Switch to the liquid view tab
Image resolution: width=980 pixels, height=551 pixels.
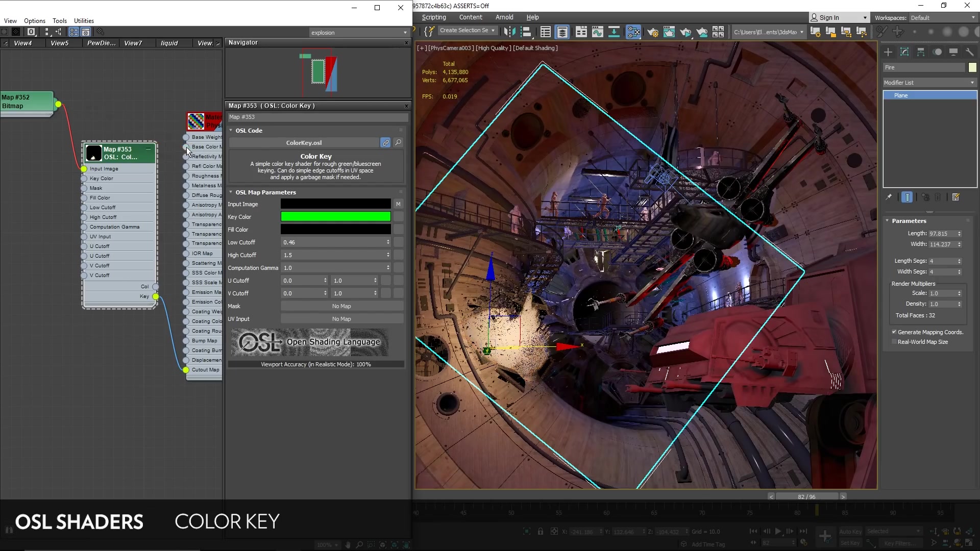[169, 43]
